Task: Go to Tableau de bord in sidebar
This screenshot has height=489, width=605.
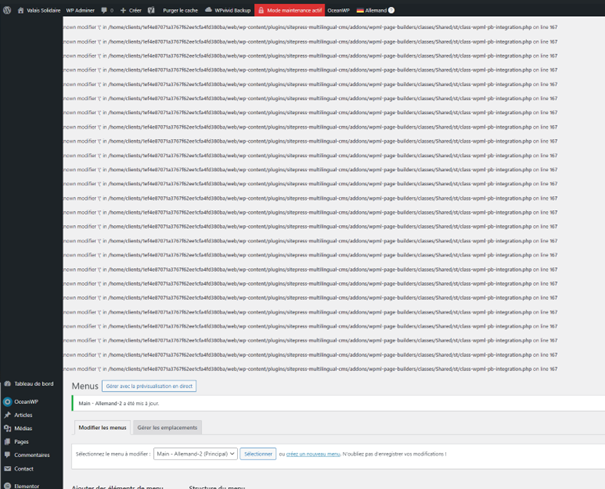Action: tap(29, 384)
